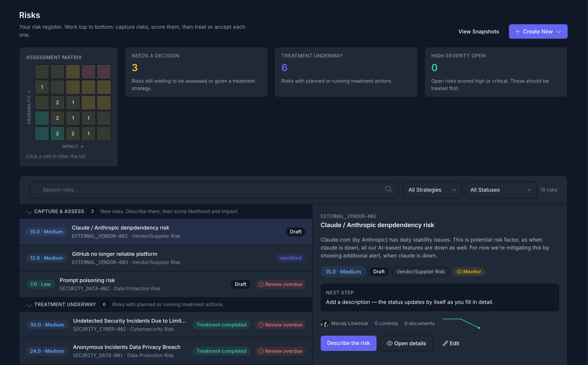
Task: Click the pencil Edit icon
Action: [445, 343]
